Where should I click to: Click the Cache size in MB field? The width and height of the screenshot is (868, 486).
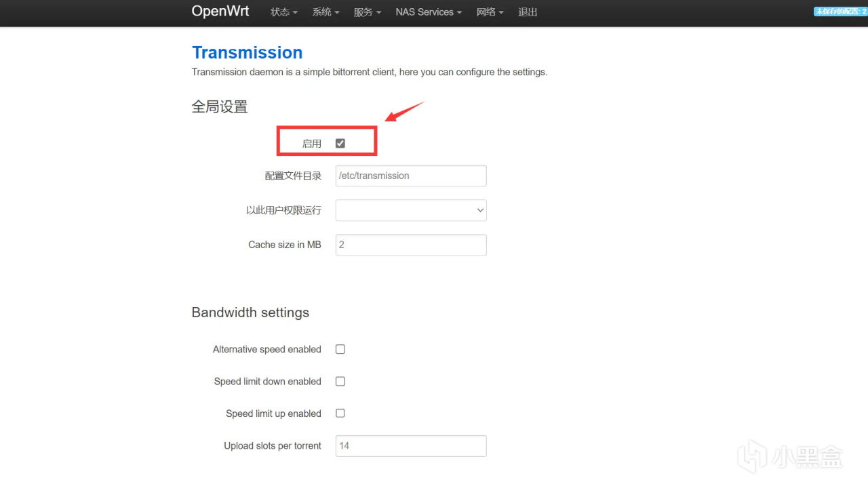pyautogui.click(x=411, y=245)
